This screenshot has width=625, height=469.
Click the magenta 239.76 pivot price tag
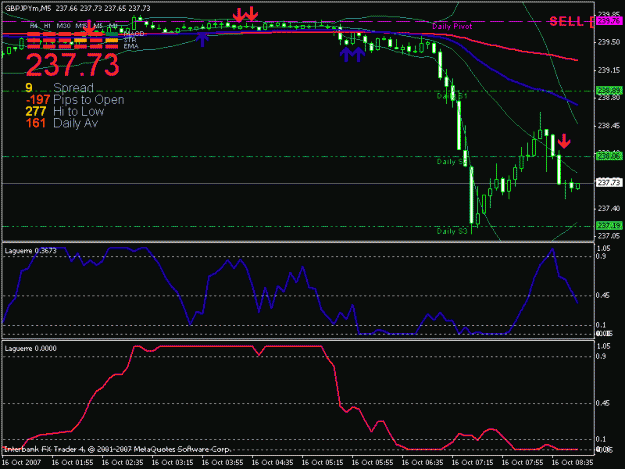(x=609, y=21)
